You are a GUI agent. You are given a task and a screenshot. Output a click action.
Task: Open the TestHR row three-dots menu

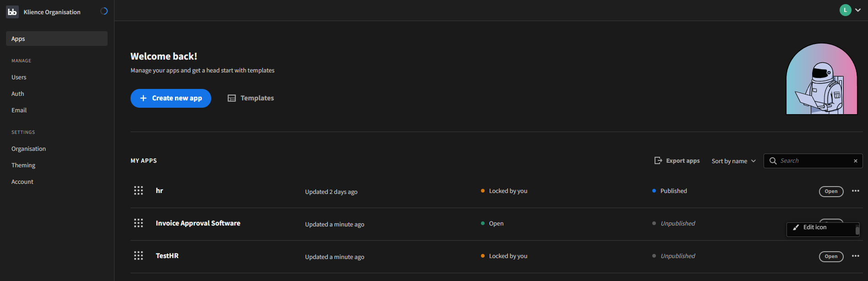[855, 256]
